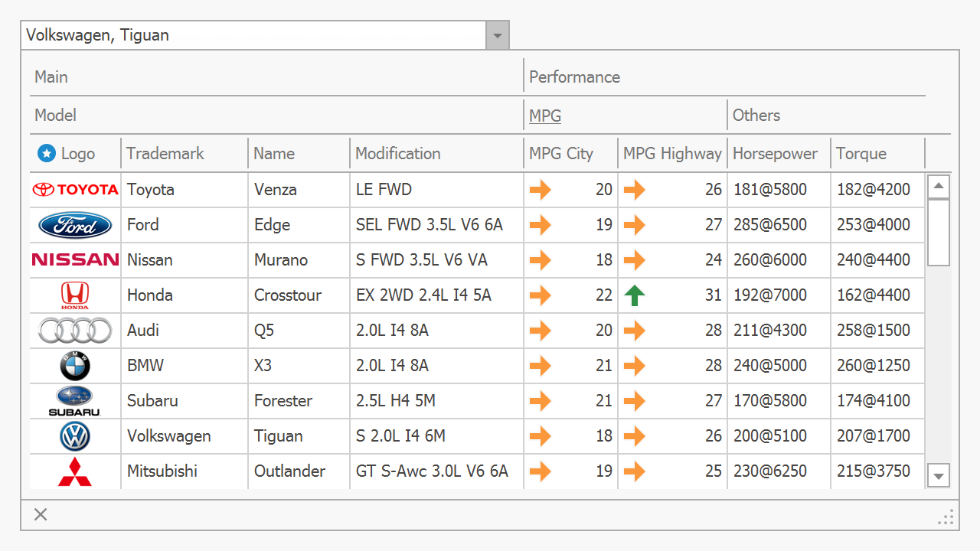This screenshot has height=551, width=980.
Task: Close the popup with the X button
Action: (x=41, y=514)
